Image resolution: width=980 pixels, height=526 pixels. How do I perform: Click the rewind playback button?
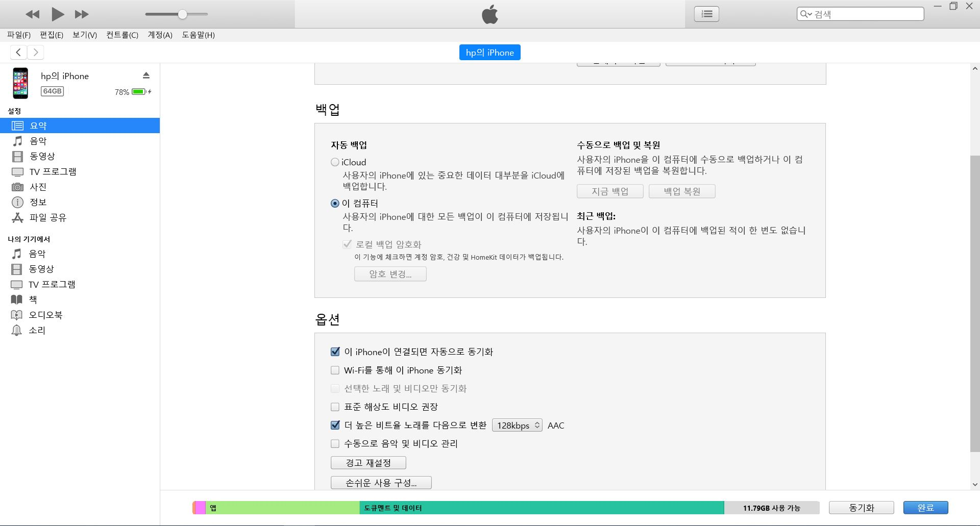[x=32, y=14]
